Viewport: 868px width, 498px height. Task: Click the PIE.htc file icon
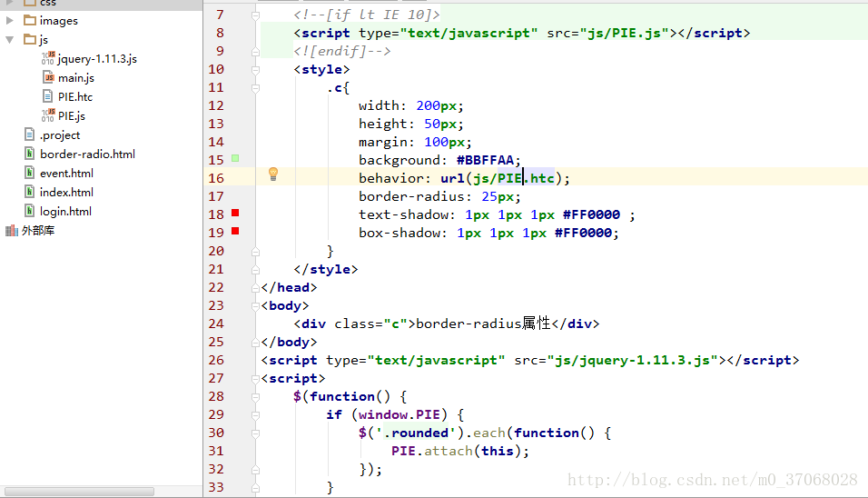point(48,96)
